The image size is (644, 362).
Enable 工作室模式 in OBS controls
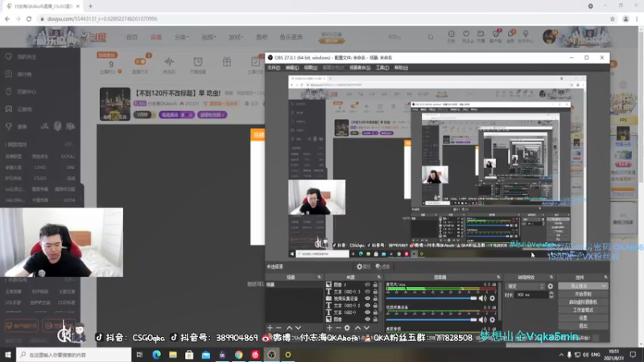point(583,310)
